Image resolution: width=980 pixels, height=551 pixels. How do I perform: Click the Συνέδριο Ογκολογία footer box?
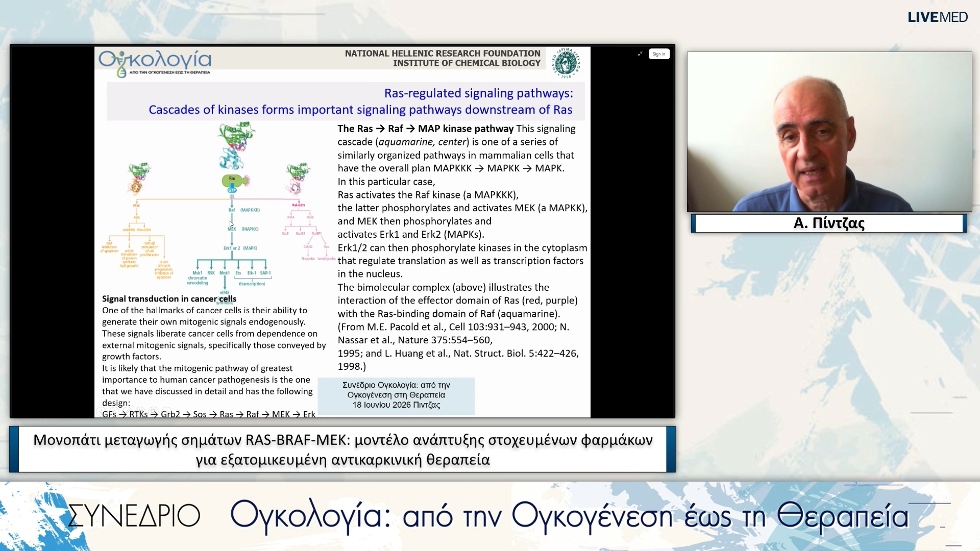[x=396, y=395]
